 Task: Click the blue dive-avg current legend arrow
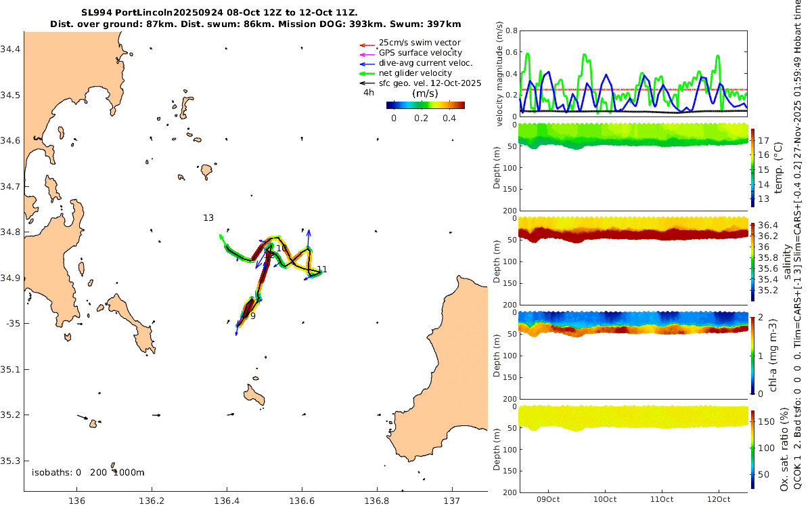click(x=367, y=63)
